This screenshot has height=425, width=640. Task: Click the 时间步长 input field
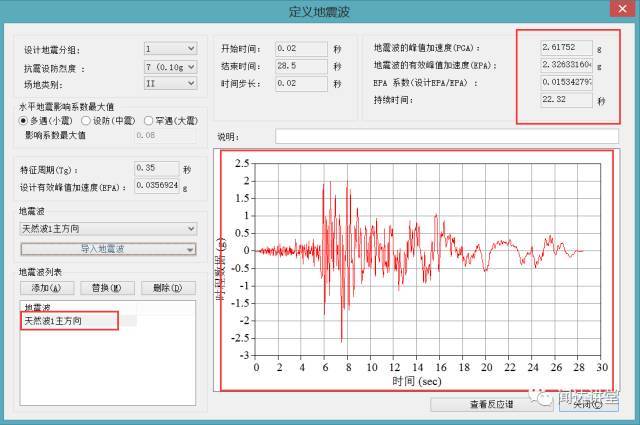pyautogui.click(x=301, y=84)
